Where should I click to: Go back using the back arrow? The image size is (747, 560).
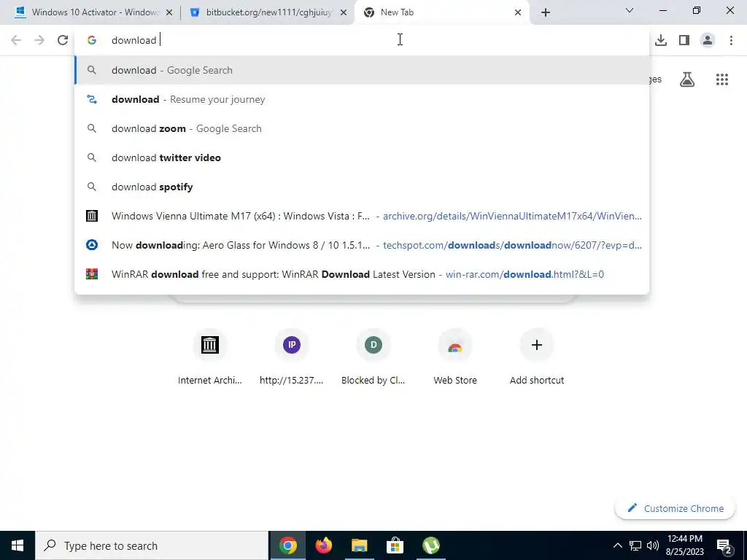point(16,40)
